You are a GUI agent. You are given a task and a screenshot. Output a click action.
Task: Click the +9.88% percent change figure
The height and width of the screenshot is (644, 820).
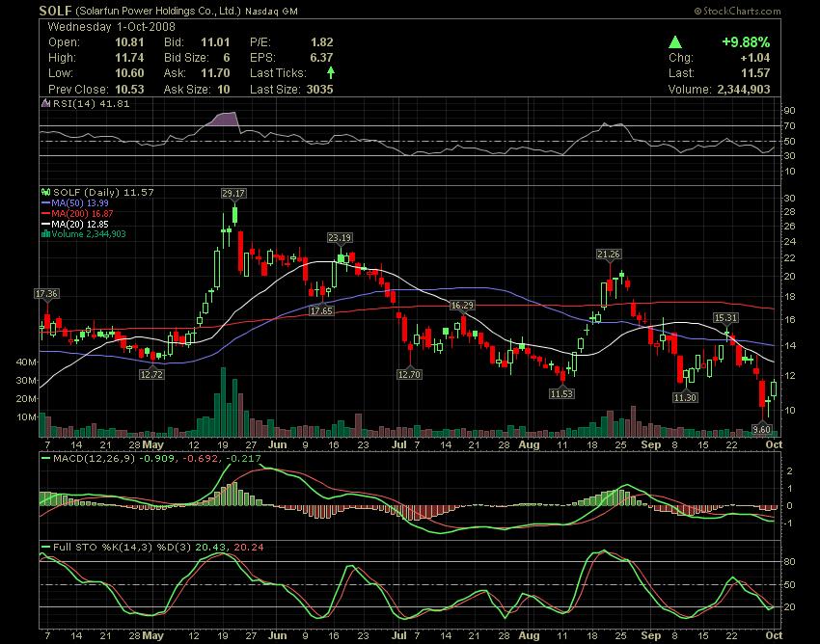click(746, 42)
